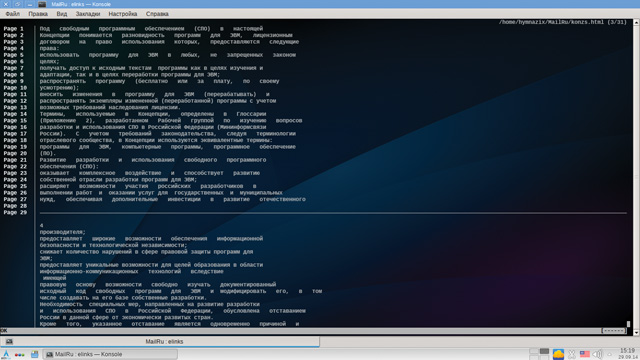Switch to the highlighted virtual desktop in pager
Screen dimensions: 640x360
[544, 351]
